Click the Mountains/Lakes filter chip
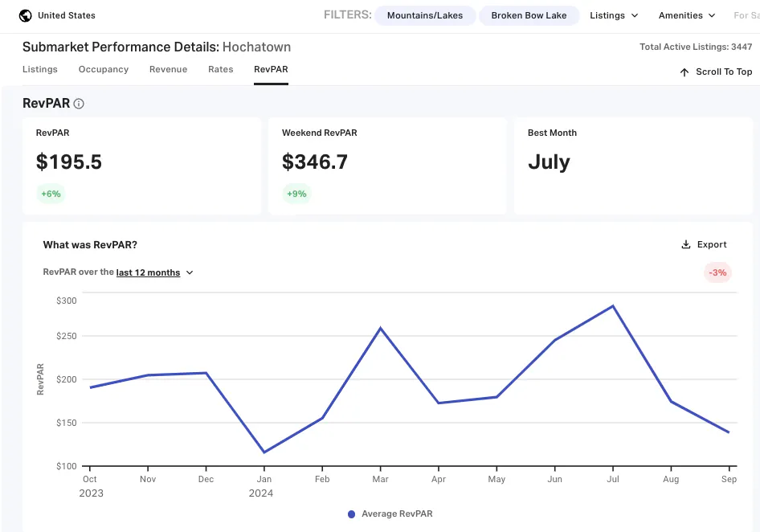 coord(425,15)
